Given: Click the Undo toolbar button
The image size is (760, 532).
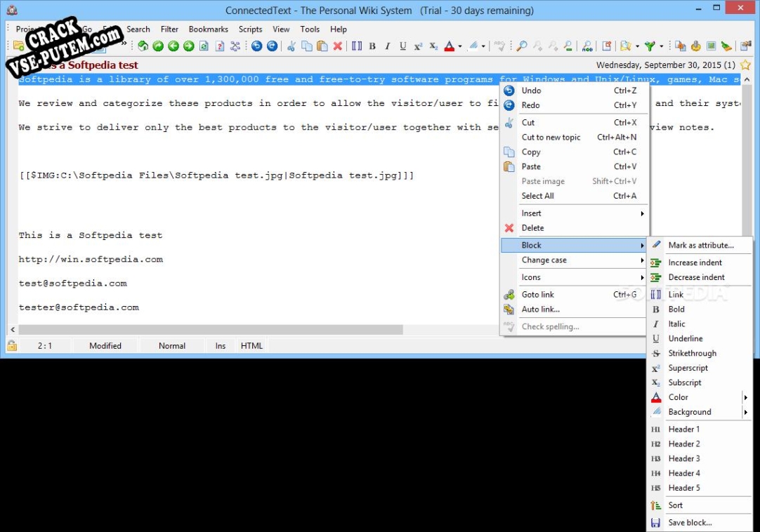Looking at the screenshot, I should 256,46.
